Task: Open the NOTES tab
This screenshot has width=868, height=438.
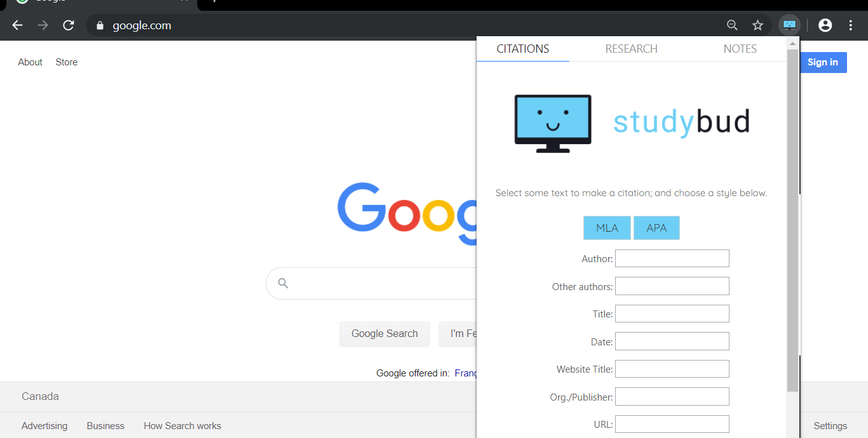Action: click(740, 49)
